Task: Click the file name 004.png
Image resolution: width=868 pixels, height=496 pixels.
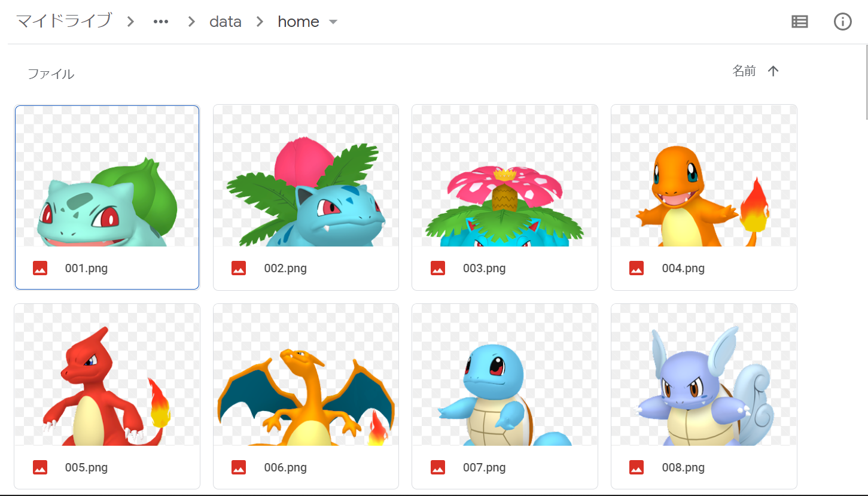Action: [683, 269]
